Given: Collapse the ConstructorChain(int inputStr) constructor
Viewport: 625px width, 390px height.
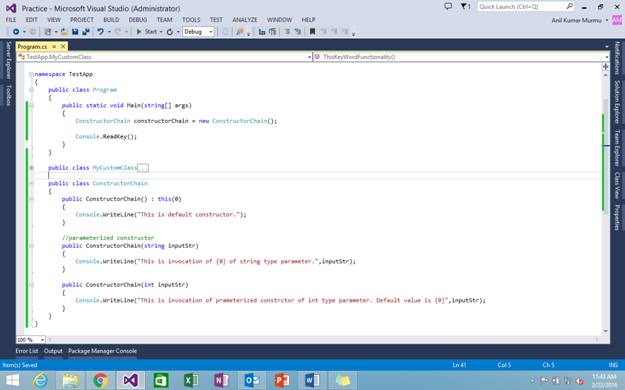Looking at the screenshot, I should tap(31, 285).
